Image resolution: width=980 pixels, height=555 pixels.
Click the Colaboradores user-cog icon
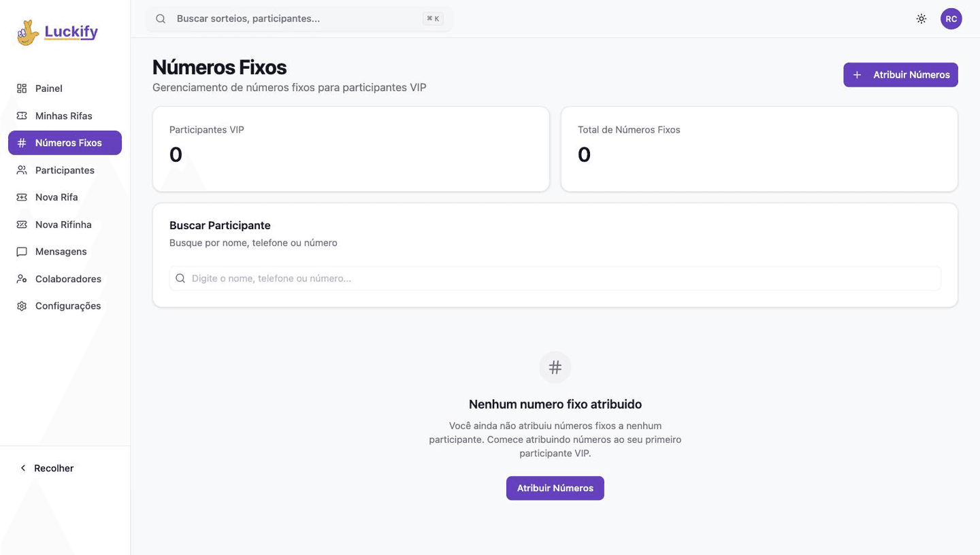[x=22, y=279]
